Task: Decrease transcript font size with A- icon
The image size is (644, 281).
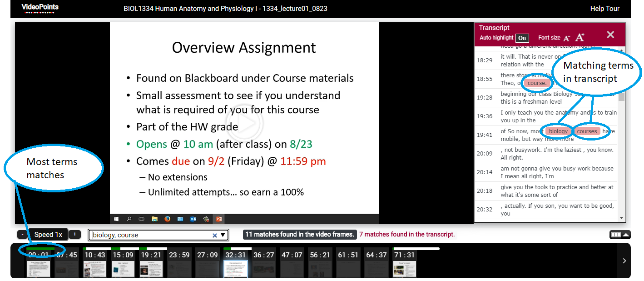Action: 567,38
